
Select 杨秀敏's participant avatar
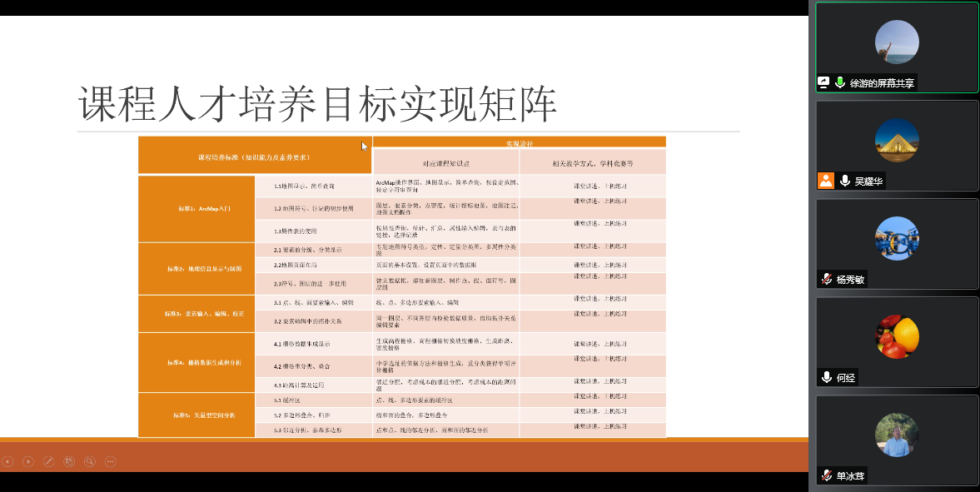[897, 238]
